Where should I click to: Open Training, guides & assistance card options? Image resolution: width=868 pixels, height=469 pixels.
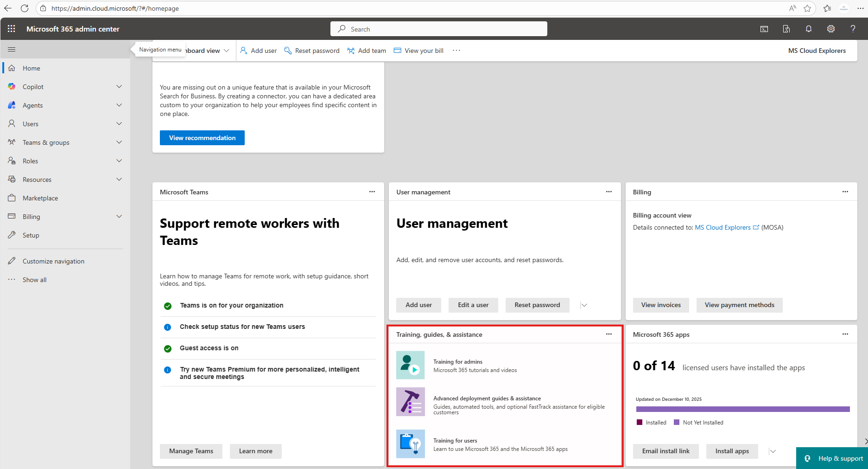coord(608,334)
